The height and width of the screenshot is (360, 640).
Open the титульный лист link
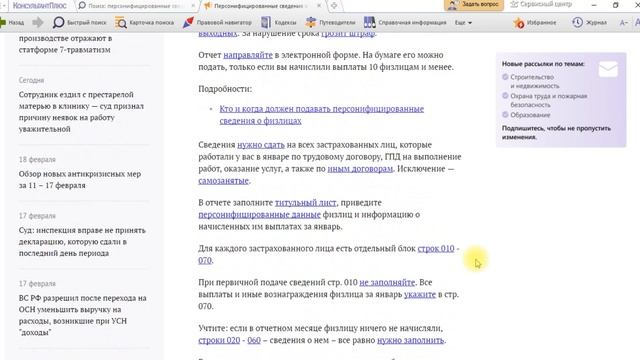tap(306, 202)
